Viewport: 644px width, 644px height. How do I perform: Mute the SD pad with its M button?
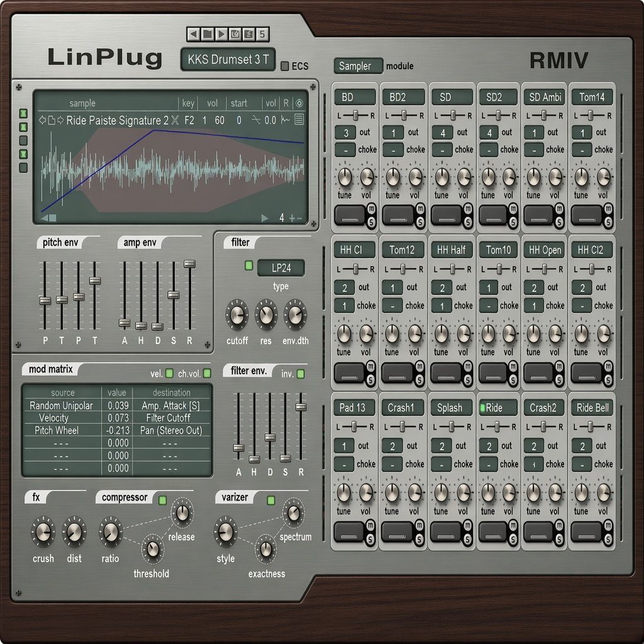coord(468,209)
